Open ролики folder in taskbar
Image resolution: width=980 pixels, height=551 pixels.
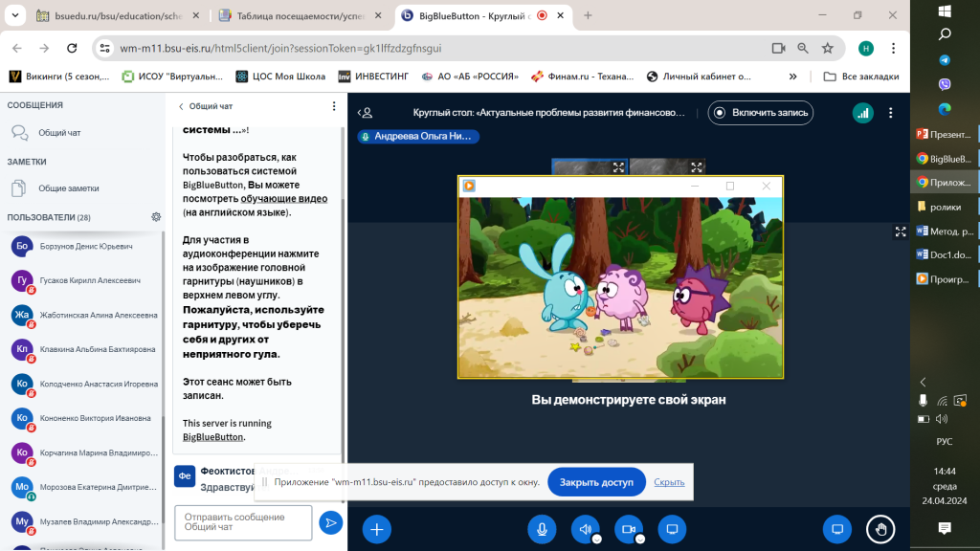click(x=945, y=207)
